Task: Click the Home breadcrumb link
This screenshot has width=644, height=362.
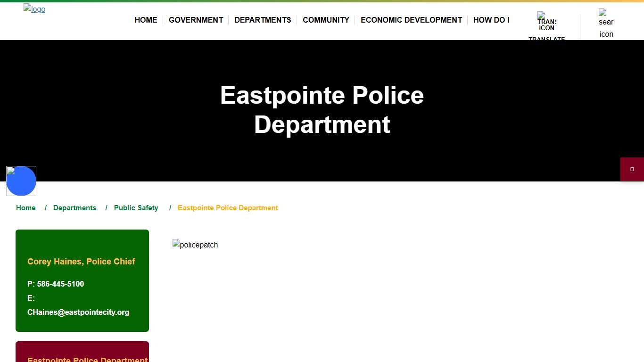Action: click(25, 207)
